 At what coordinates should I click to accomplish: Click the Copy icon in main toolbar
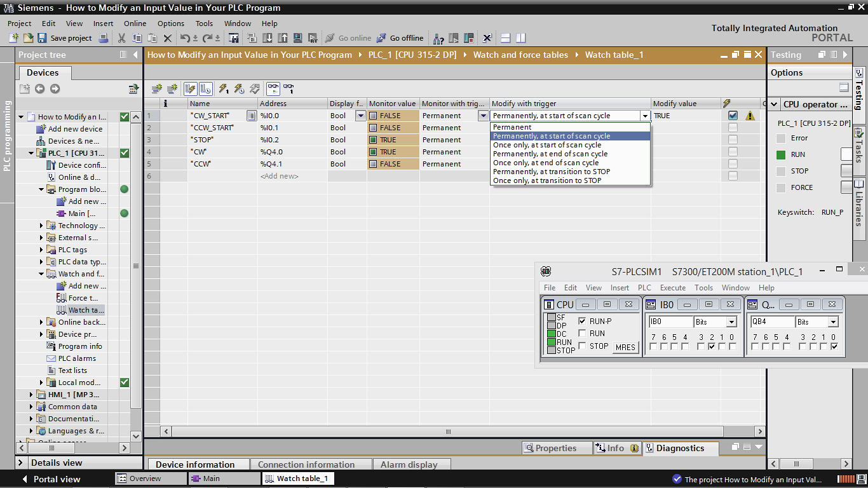pyautogui.click(x=137, y=38)
